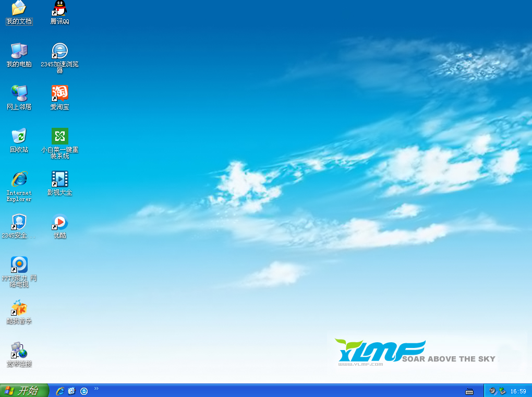Launch Internet Explorer from the quick launch bar
This screenshot has height=397, width=532.
click(60, 391)
